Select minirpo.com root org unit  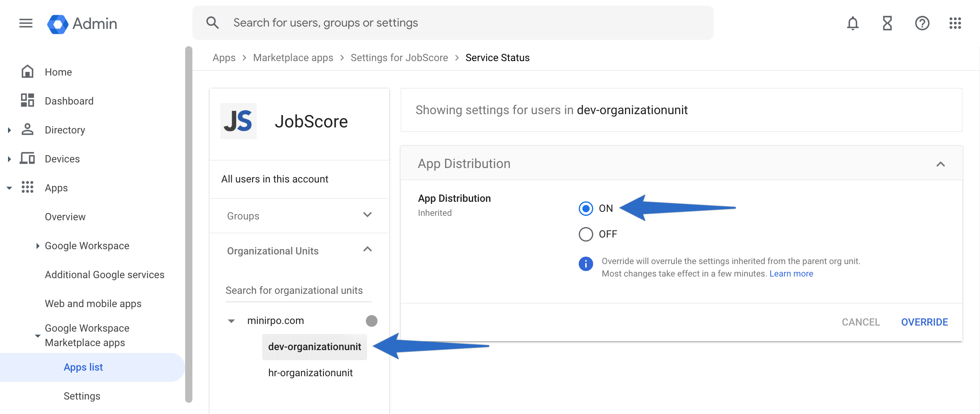[276, 321]
